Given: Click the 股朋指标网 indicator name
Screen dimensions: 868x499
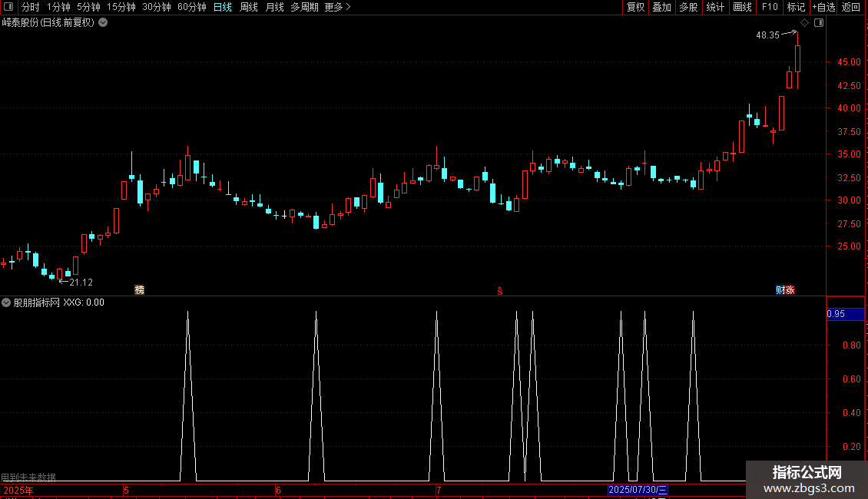Looking at the screenshot, I should pos(37,302).
